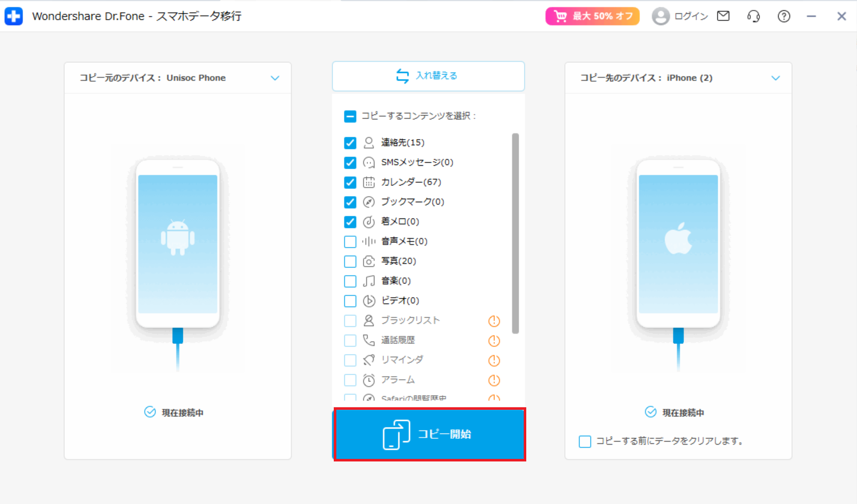Click the warning icon on the 通話履歴 row

click(494, 341)
